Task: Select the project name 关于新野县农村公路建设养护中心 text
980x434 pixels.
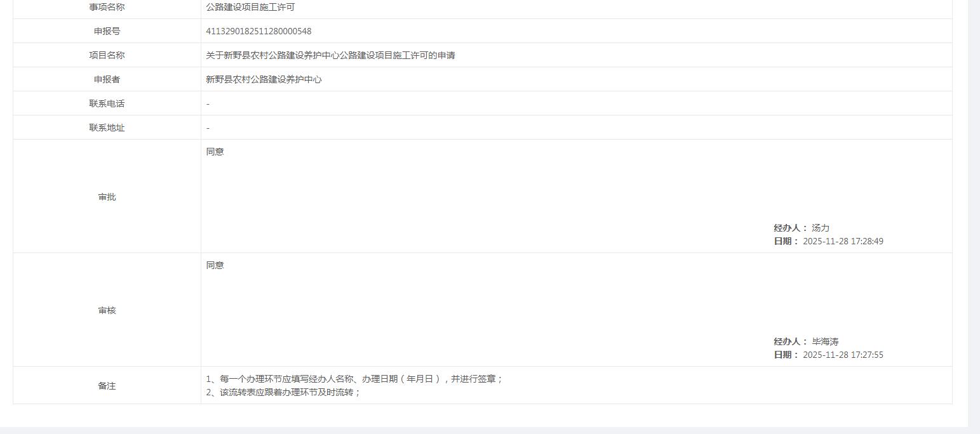Action: point(273,55)
